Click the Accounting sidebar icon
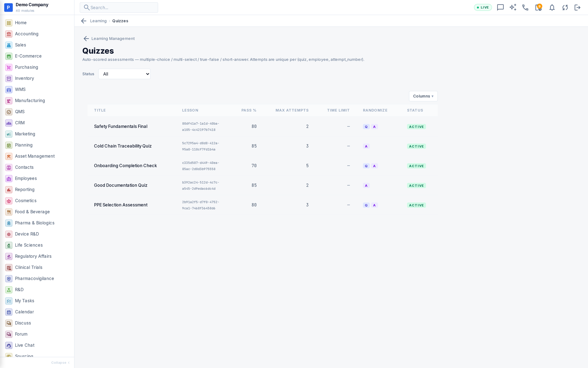 click(9, 34)
